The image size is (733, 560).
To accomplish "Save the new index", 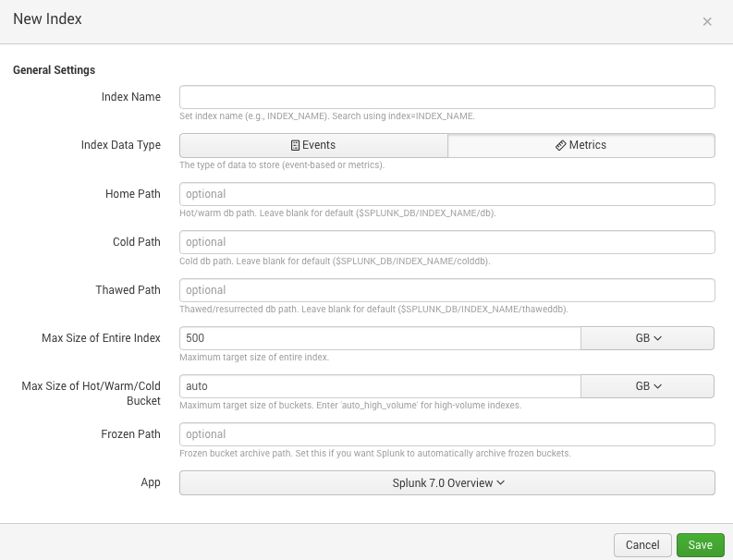I will [700, 544].
